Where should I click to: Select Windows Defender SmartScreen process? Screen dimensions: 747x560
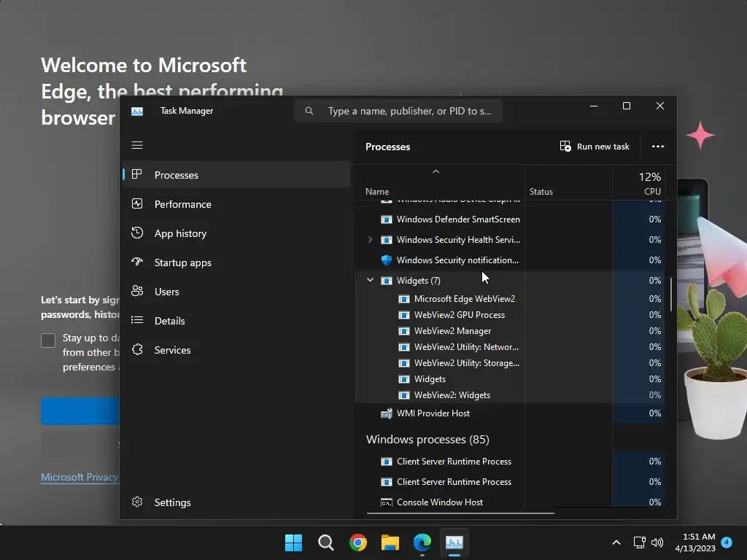(510, 219)
